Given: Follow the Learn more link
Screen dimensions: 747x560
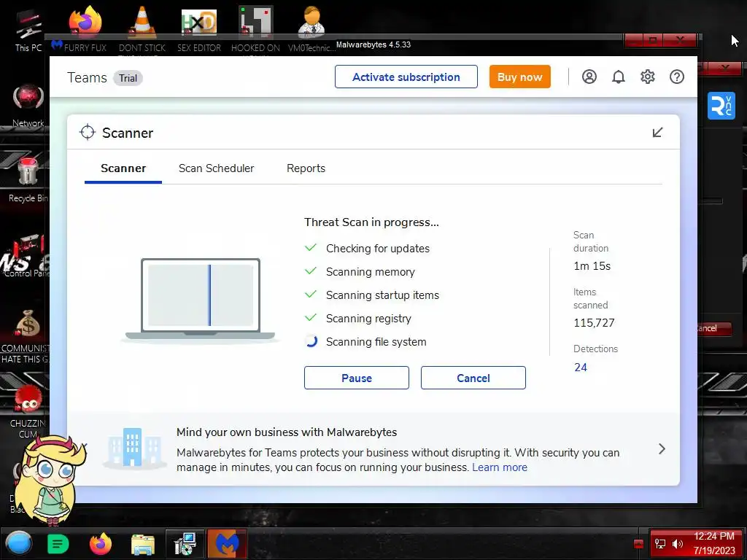Looking at the screenshot, I should click(x=499, y=467).
